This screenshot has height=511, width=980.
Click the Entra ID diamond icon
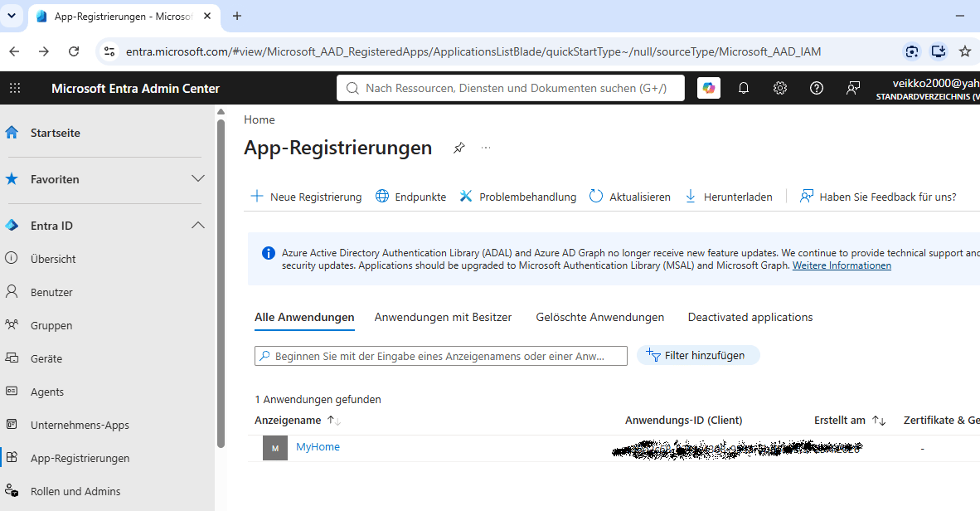[12, 225]
